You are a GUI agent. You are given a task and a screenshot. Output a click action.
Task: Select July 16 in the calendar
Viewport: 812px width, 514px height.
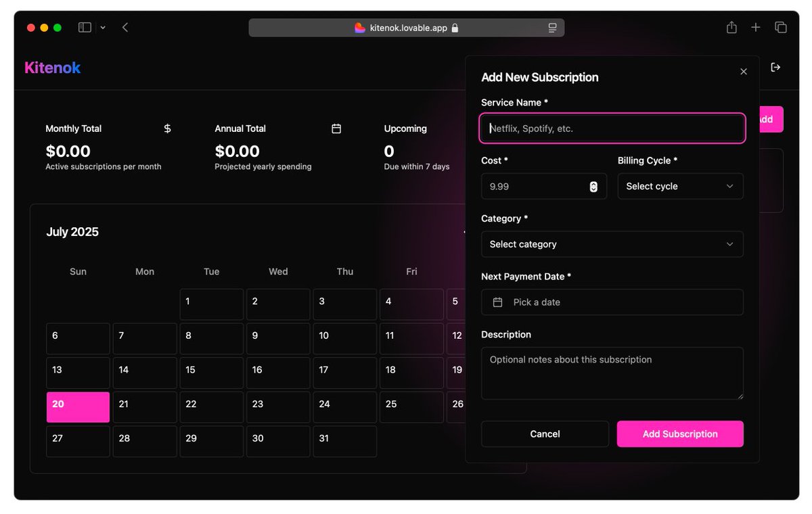click(278, 373)
